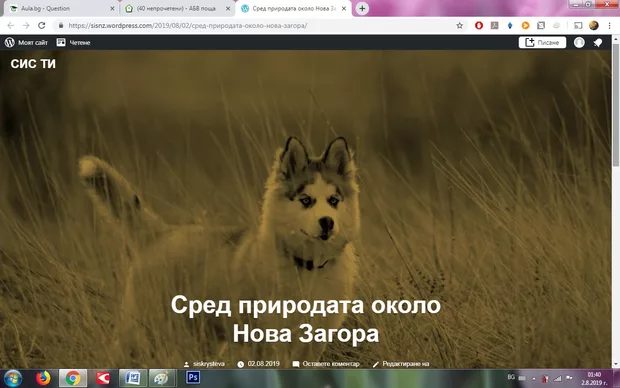
Task: Open the WordPress 'Моят сайт' menu
Action: [x=26, y=42]
